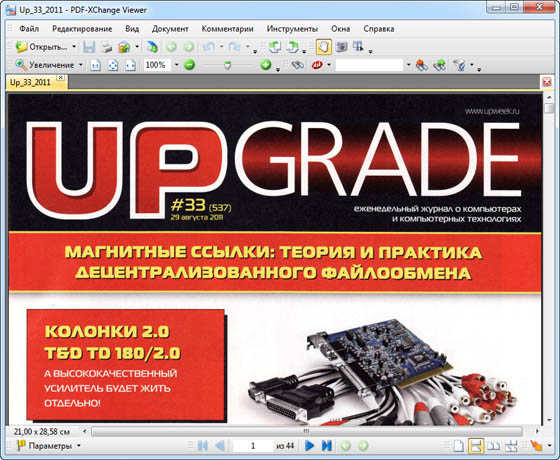Expand the Параметры dropdown arrow
The image size is (560, 460).
[79, 446]
